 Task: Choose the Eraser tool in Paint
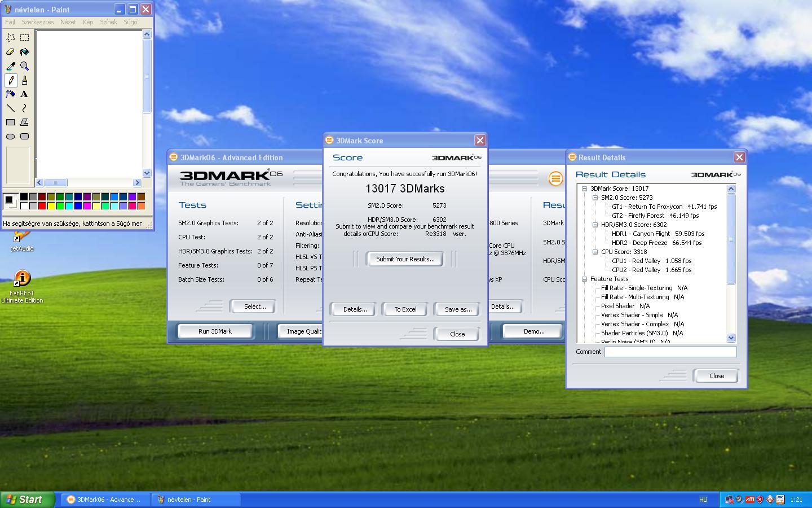tap(11, 52)
